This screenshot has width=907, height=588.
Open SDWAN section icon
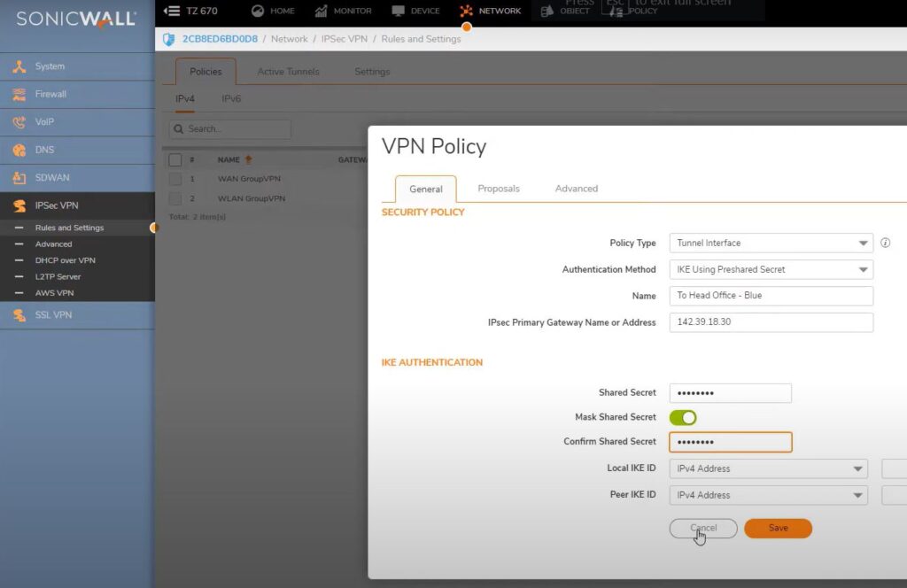[x=19, y=178]
